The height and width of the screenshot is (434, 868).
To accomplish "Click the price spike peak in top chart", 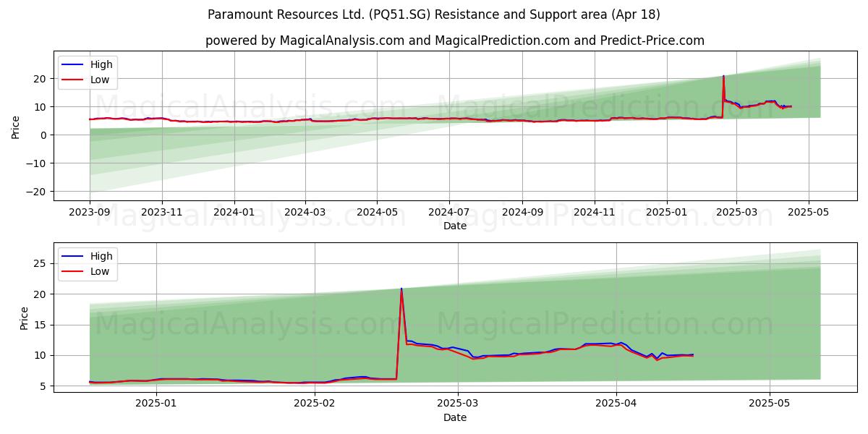I will pos(723,76).
